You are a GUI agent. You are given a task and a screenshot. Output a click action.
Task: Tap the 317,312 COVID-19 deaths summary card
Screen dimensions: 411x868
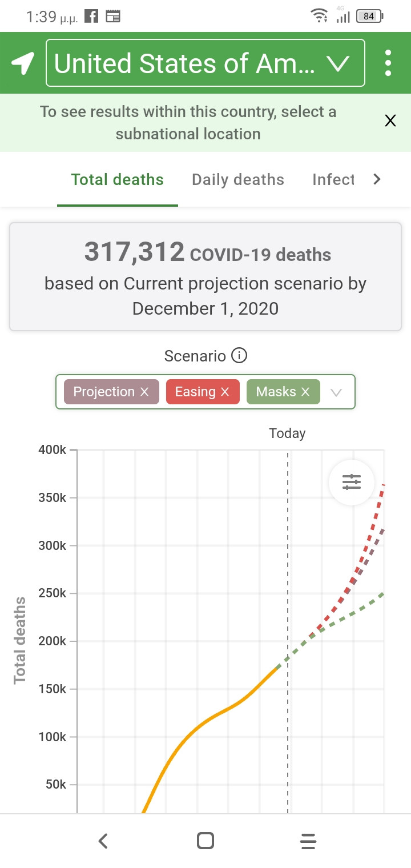point(205,277)
